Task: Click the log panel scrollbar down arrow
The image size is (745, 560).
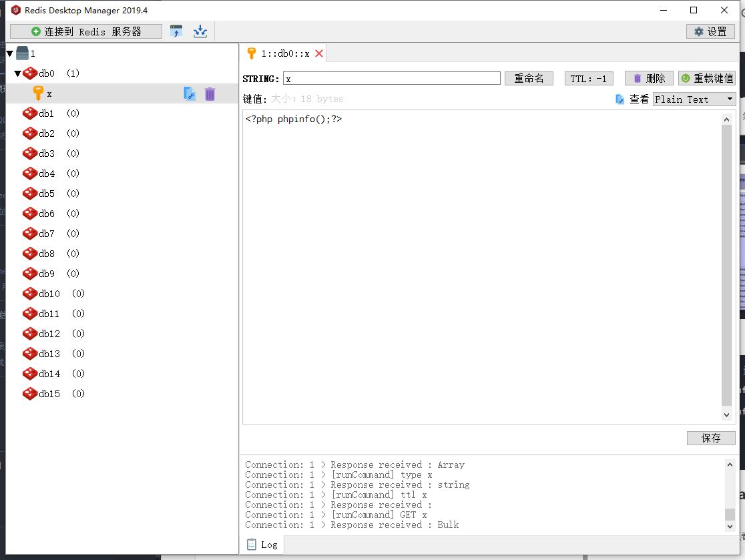Action: [x=730, y=526]
